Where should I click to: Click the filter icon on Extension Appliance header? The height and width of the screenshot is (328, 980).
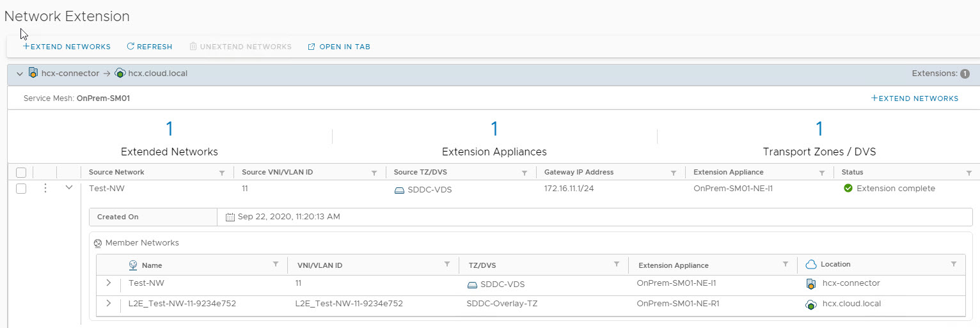tap(822, 173)
